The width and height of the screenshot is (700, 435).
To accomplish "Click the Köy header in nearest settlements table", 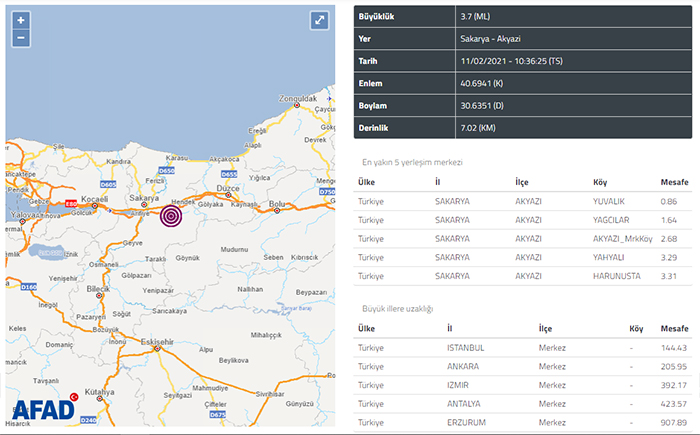I will click(x=600, y=183).
